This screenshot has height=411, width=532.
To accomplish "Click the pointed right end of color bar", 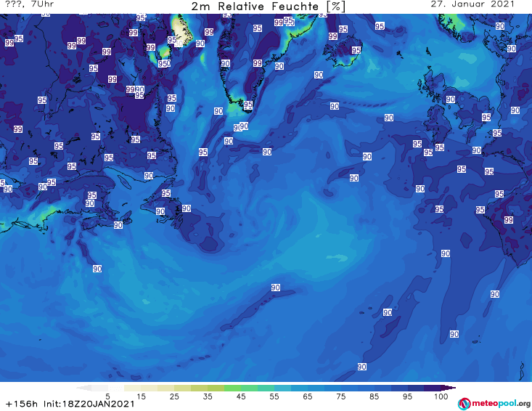I will click(x=449, y=388).
